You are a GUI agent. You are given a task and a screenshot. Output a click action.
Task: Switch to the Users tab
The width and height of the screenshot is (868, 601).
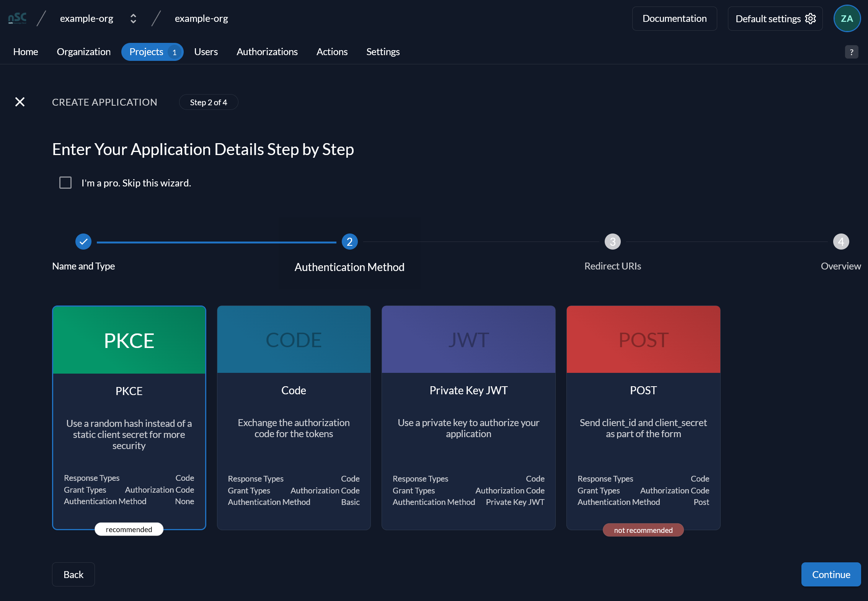(206, 52)
